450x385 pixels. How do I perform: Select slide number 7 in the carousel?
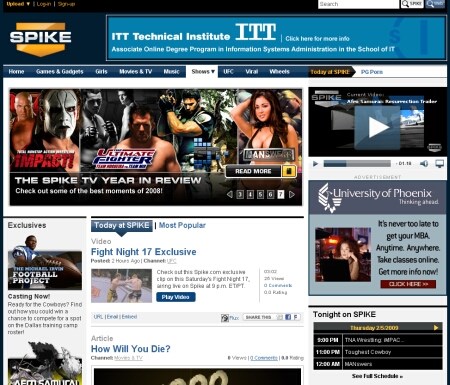[x=281, y=194]
